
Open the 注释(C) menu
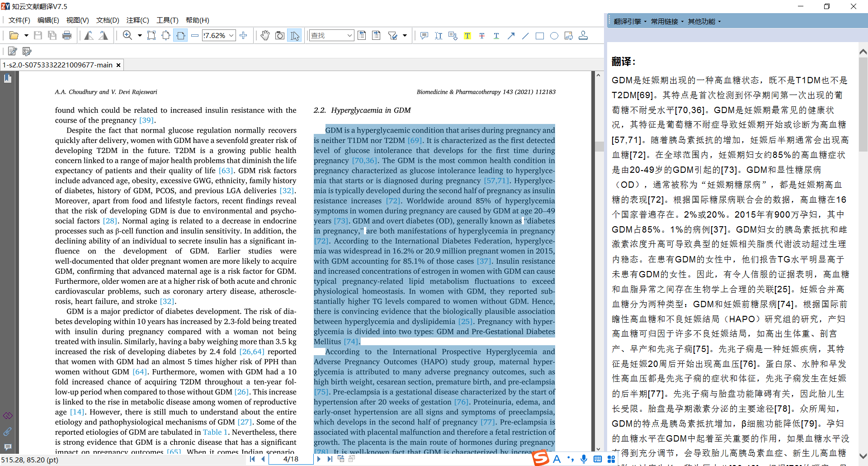click(x=138, y=20)
